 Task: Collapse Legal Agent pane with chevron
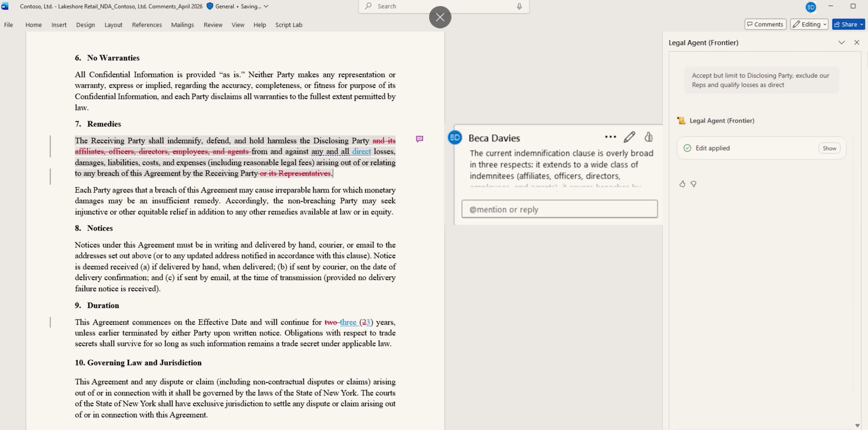click(x=841, y=42)
